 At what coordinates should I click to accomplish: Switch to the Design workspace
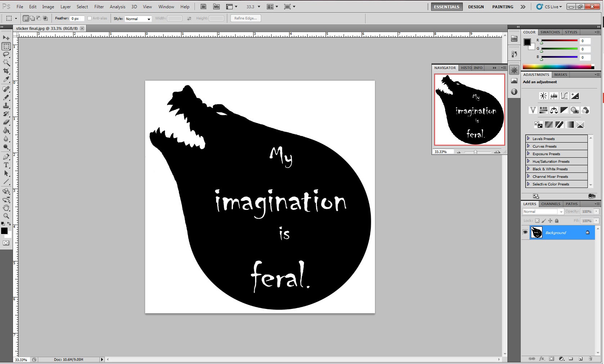476,7
